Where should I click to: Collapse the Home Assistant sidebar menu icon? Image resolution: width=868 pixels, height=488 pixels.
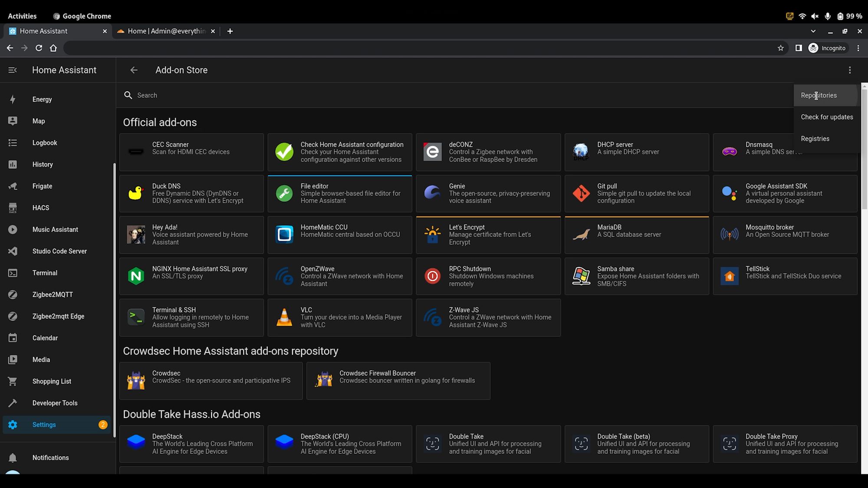tap(13, 70)
